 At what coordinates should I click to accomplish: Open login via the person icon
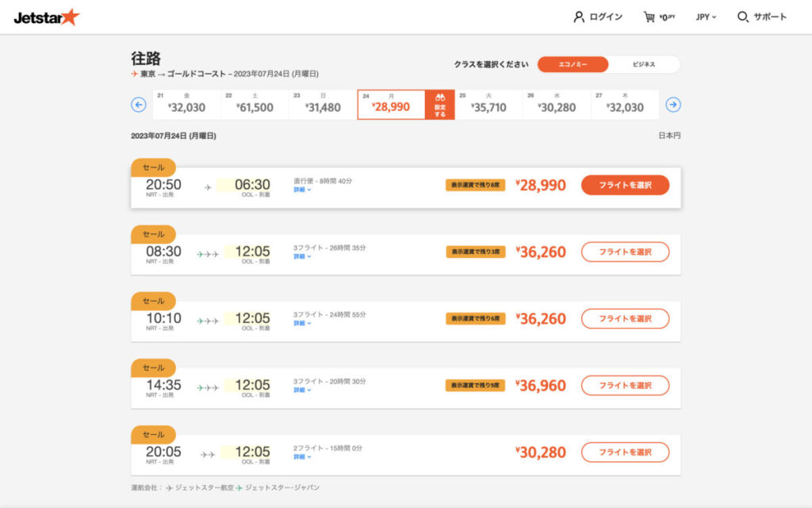coord(580,16)
